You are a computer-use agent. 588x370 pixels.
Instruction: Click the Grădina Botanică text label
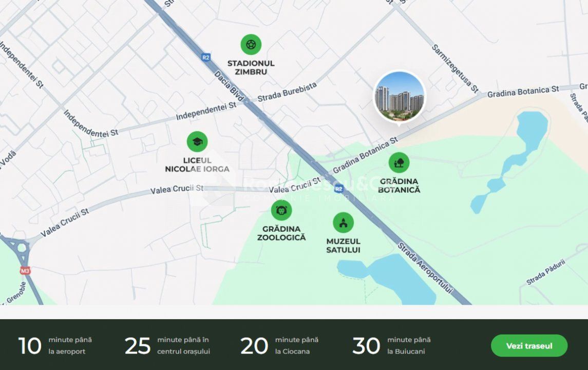pos(399,186)
